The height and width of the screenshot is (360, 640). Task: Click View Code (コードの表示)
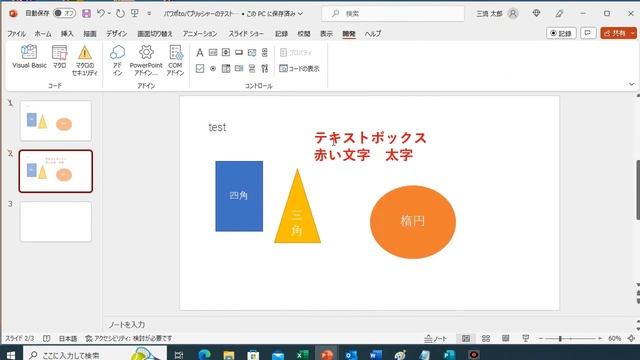tap(299, 69)
